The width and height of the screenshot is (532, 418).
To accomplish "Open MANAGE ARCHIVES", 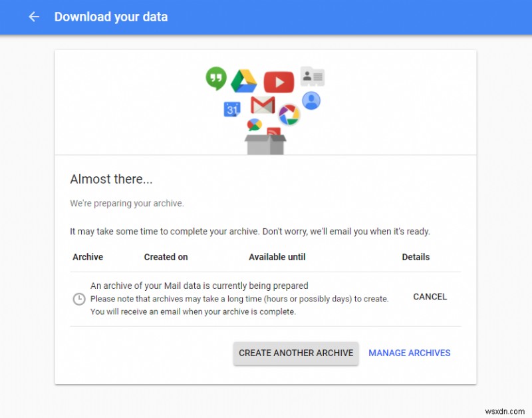I will pyautogui.click(x=409, y=353).
